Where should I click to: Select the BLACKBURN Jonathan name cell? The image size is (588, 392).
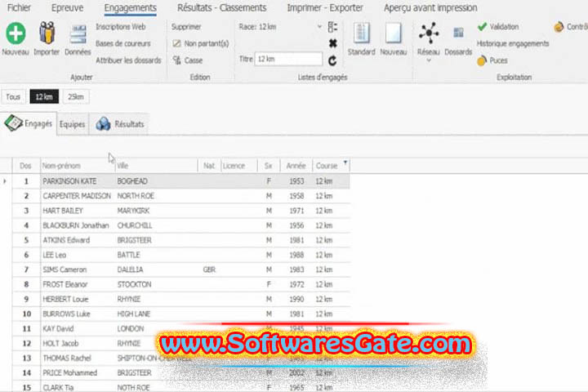click(x=78, y=225)
